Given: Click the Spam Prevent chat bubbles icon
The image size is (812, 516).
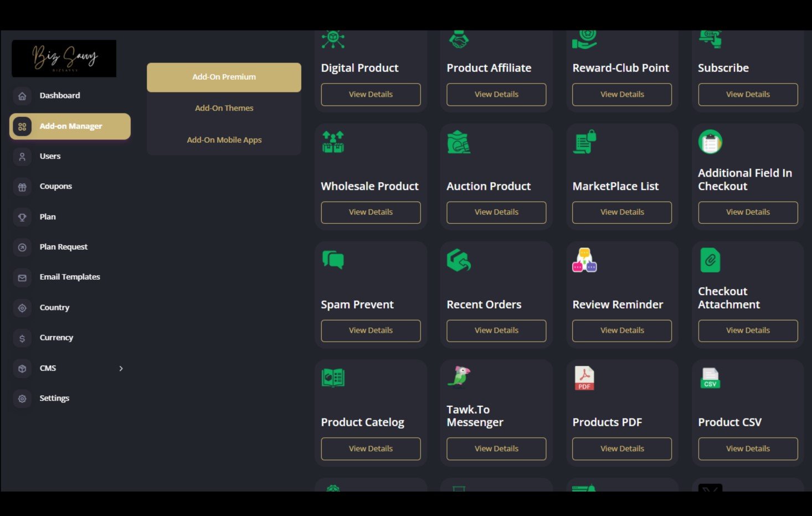Looking at the screenshot, I should [333, 260].
